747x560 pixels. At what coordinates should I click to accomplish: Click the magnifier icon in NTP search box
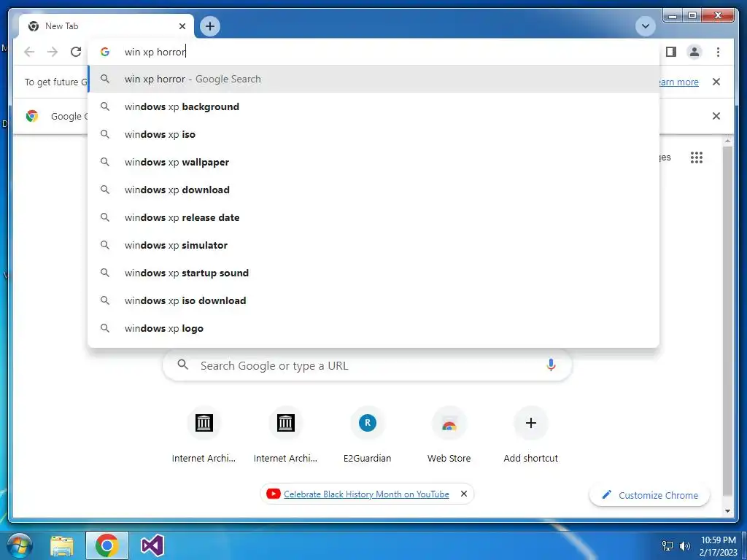(182, 365)
